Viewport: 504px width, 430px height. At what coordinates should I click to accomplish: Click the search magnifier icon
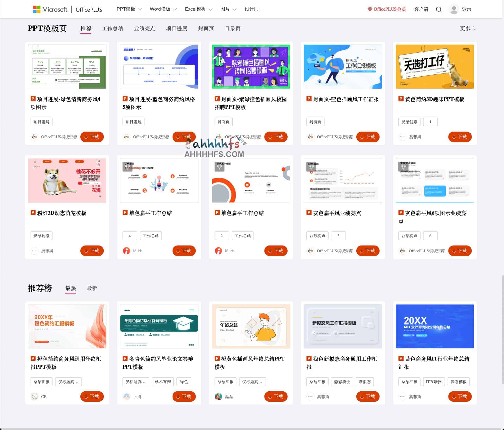(439, 9)
